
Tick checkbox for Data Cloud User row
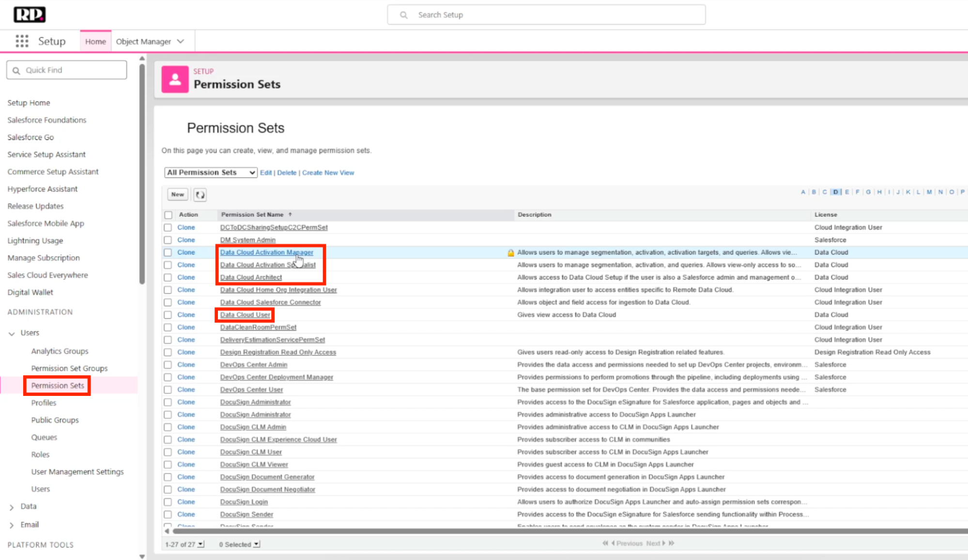(x=168, y=315)
